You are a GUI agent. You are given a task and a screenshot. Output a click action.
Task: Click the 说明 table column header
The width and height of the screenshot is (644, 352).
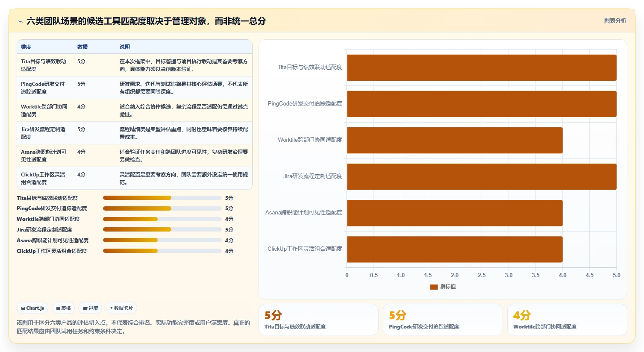click(x=125, y=47)
